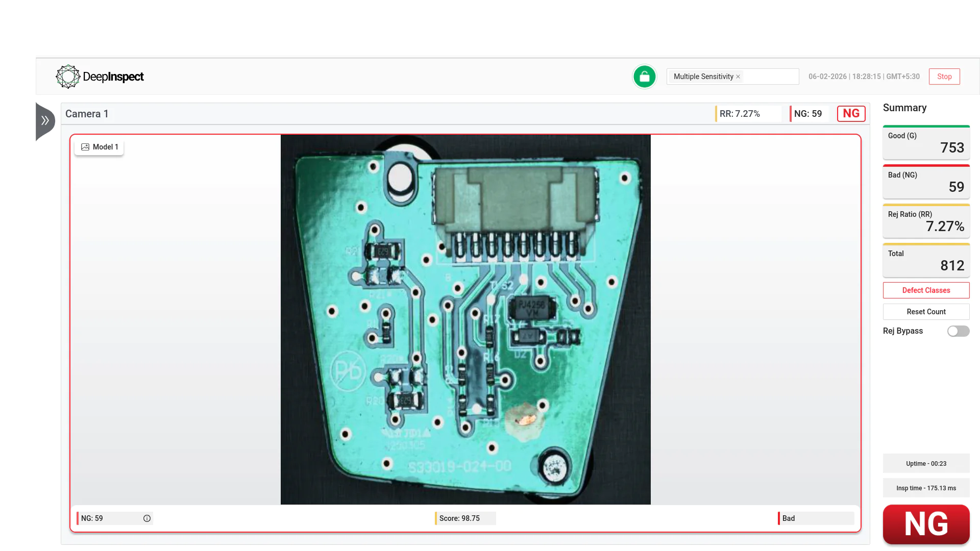Remove the Multiple Sensitivity filter chip
980x551 pixels.
pyautogui.click(x=738, y=77)
